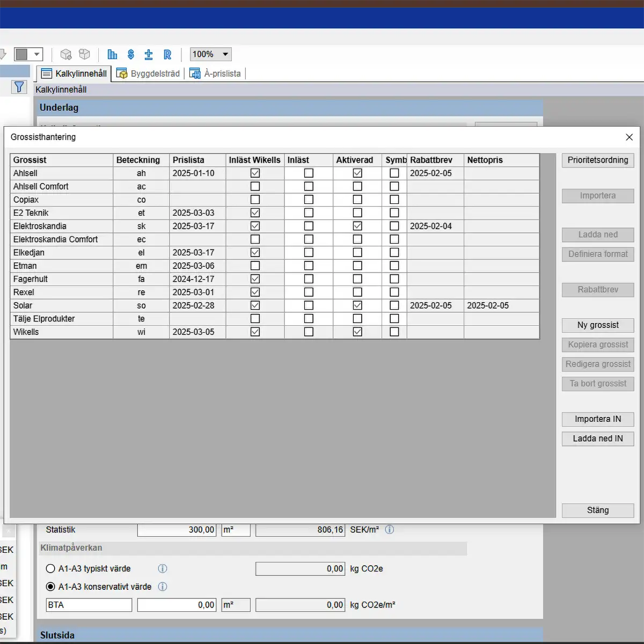The image size is (644, 644).
Task: Click the blue plus-minus toolbar icon
Action: pyautogui.click(x=149, y=54)
